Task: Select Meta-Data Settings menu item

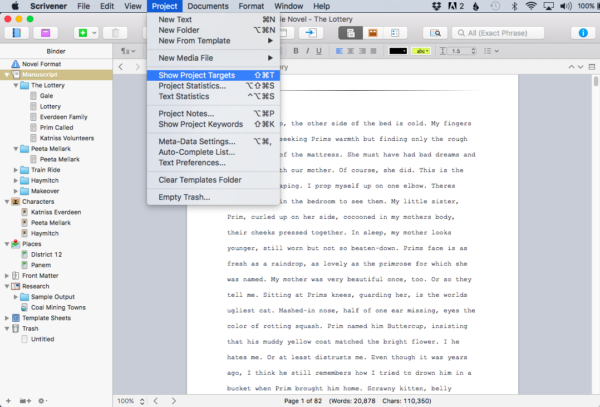Action: coord(213,142)
